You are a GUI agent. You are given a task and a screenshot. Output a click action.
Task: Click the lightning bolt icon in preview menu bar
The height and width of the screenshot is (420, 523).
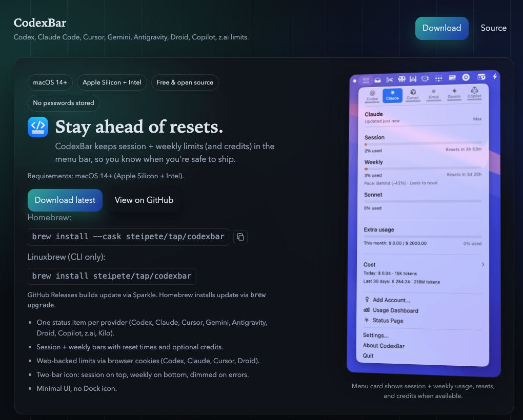click(495, 76)
